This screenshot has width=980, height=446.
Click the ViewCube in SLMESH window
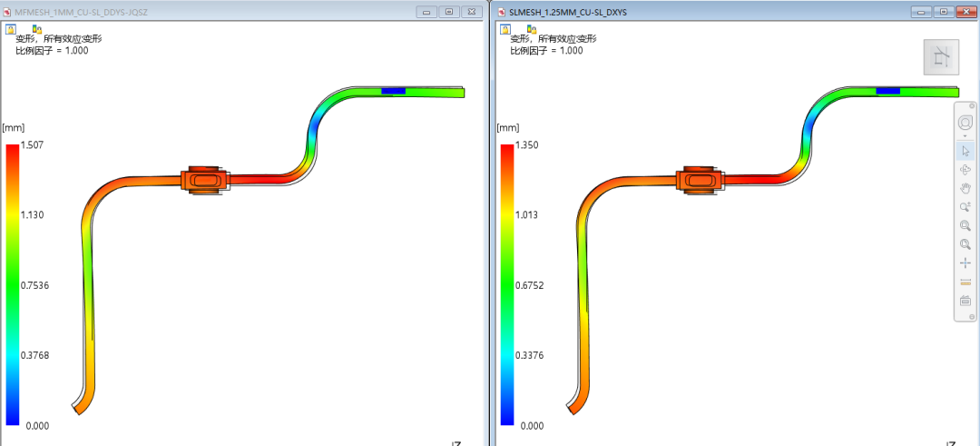941,57
